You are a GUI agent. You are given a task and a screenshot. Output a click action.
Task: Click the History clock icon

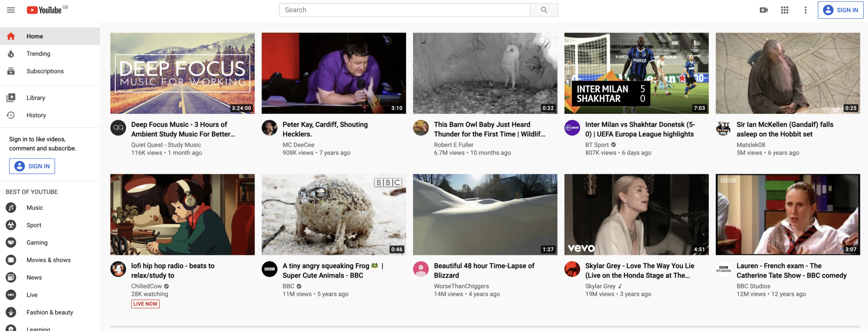(11, 115)
